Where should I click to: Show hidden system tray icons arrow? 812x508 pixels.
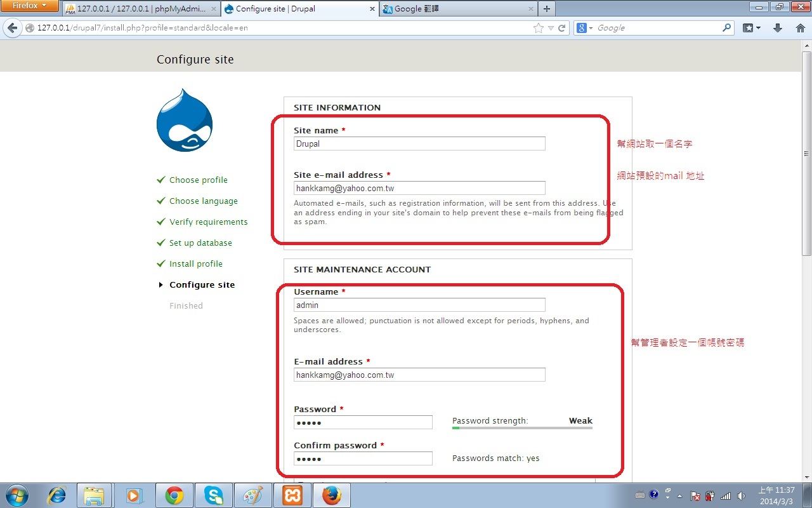[x=681, y=496]
